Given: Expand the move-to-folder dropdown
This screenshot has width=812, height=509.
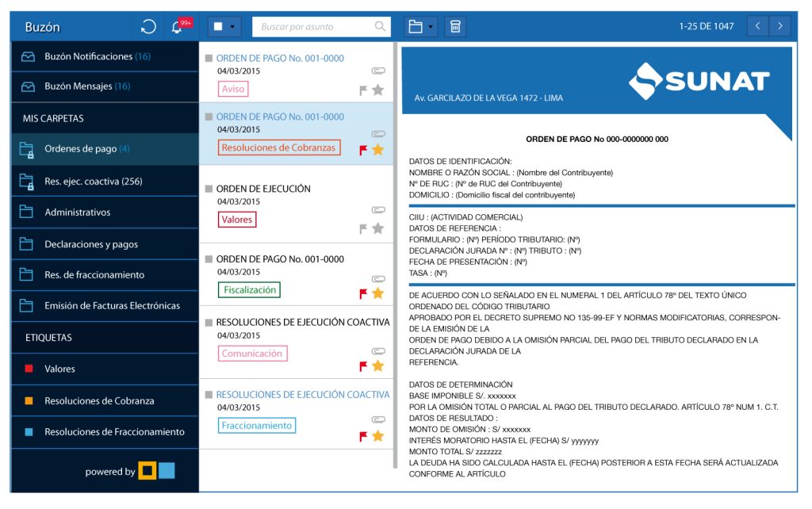Looking at the screenshot, I should (x=431, y=27).
